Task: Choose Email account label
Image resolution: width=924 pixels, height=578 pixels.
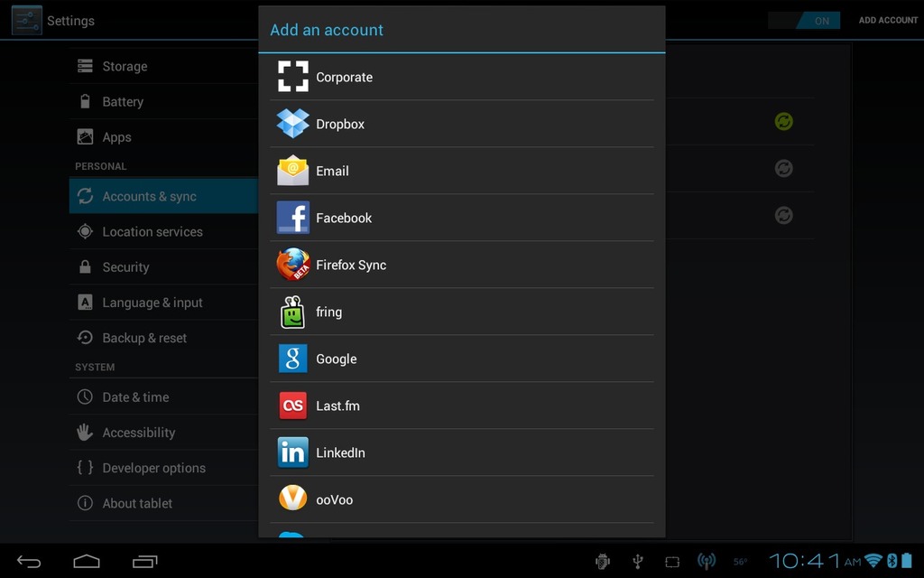Action: coord(332,171)
